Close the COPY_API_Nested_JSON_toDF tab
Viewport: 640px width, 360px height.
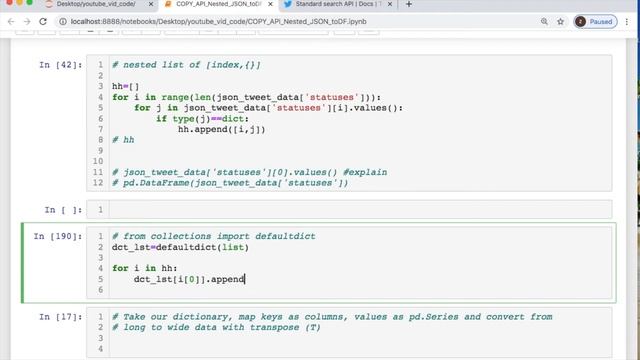tap(270, 4)
